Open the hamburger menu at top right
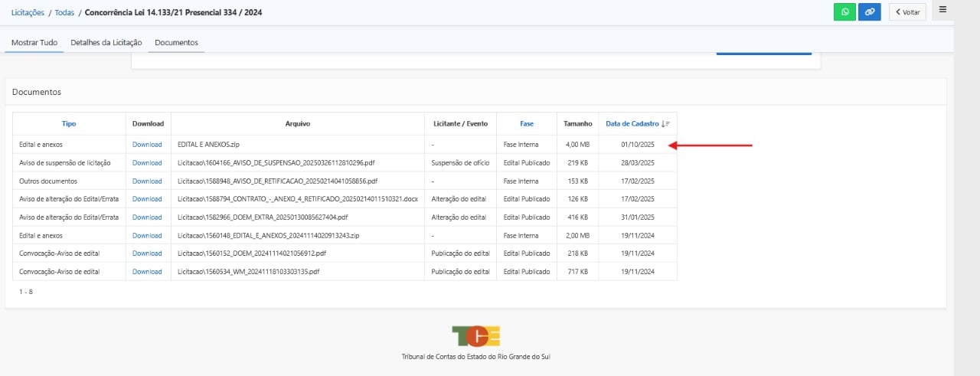Viewport: 980px width, 376px height. [x=942, y=10]
